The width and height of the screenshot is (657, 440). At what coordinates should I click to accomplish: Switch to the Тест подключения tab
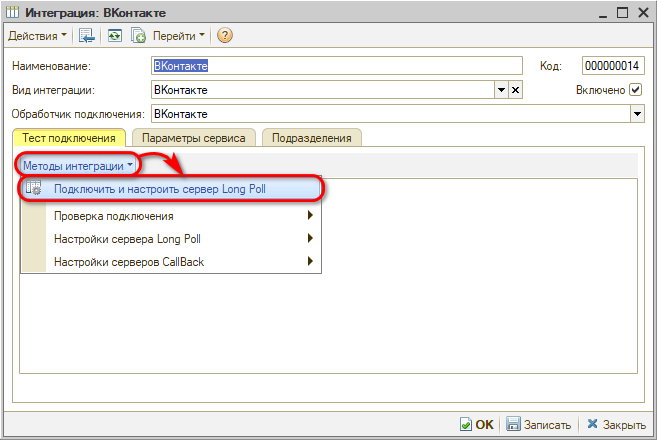(x=69, y=138)
